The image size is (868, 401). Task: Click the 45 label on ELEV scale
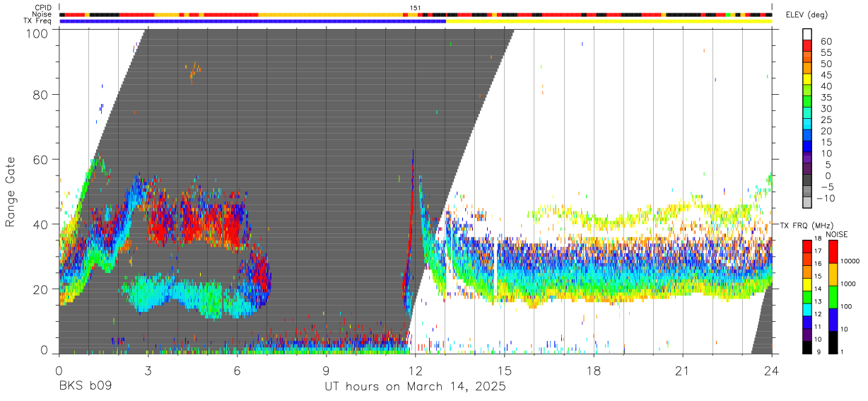[827, 75]
